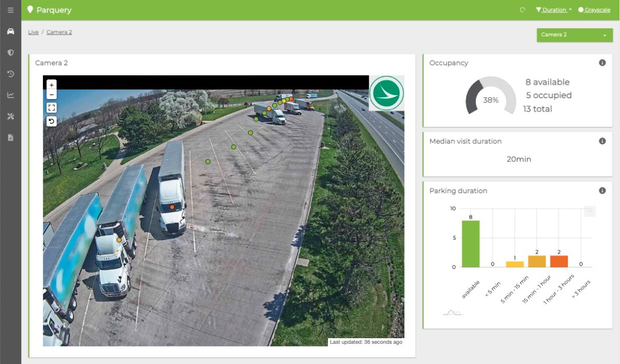Enter fullscreen camera view

click(x=52, y=108)
